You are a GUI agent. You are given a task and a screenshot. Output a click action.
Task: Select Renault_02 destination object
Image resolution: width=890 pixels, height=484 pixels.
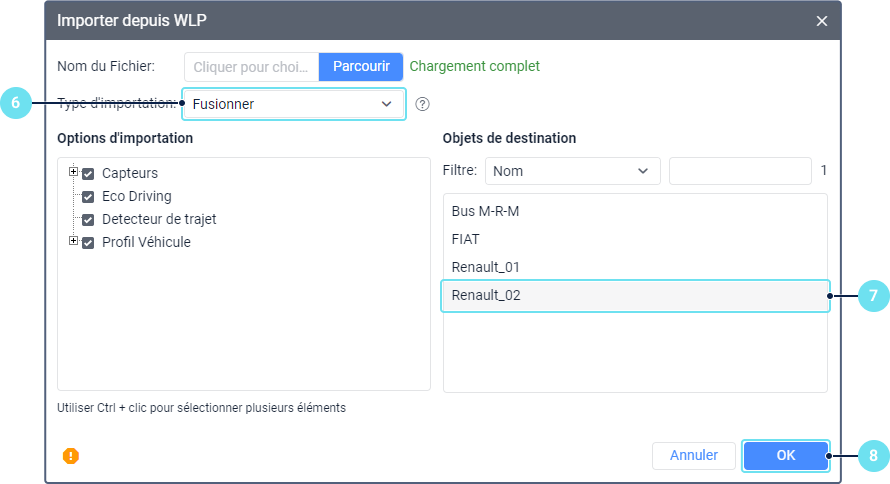486,296
